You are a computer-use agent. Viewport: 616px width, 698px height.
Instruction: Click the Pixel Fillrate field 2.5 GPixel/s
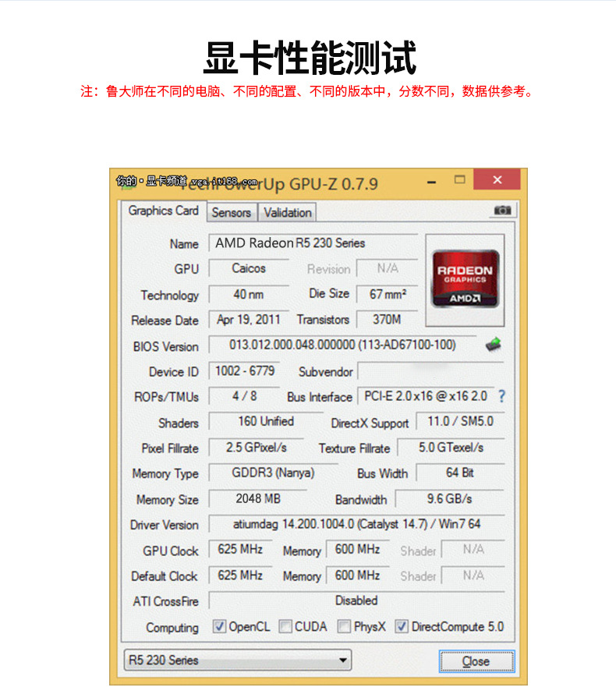[257, 448]
